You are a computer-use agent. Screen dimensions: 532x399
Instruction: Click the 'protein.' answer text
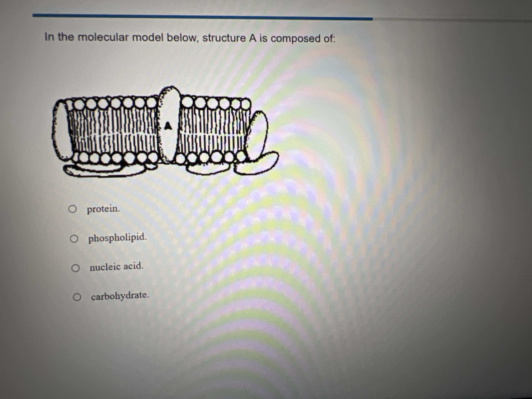pos(103,209)
